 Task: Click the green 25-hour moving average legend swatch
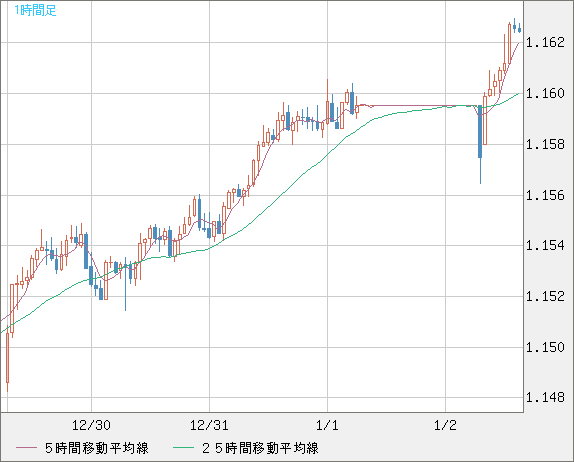pos(183,448)
